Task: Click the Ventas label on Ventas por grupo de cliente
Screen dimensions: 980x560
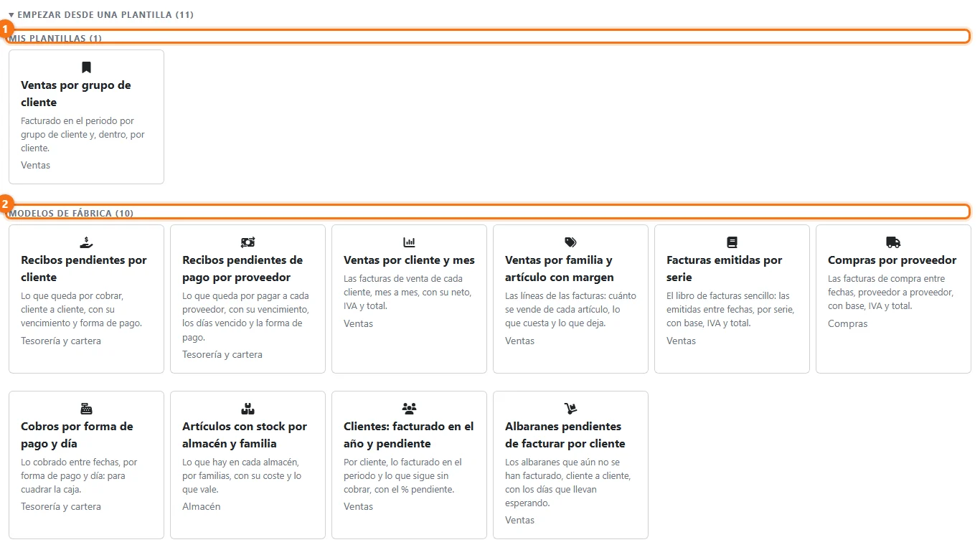Action: pyautogui.click(x=36, y=165)
